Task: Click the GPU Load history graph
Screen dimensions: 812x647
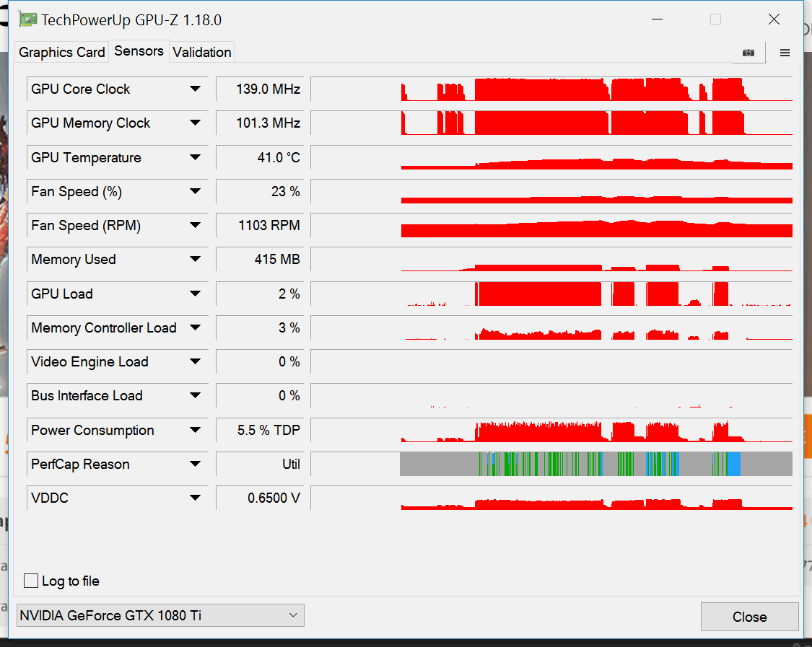Action: tap(551, 294)
